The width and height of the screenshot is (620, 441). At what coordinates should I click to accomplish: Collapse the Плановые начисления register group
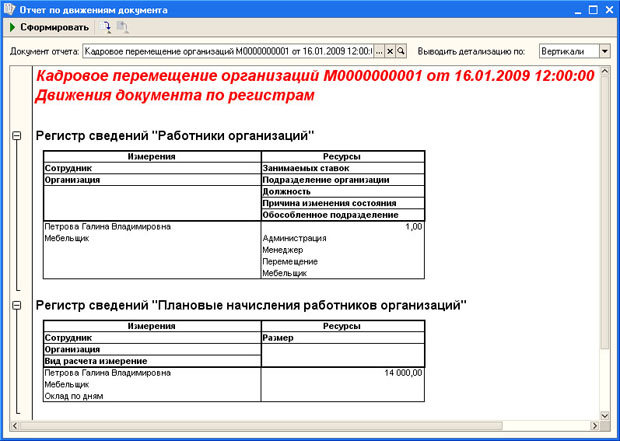click(x=17, y=305)
